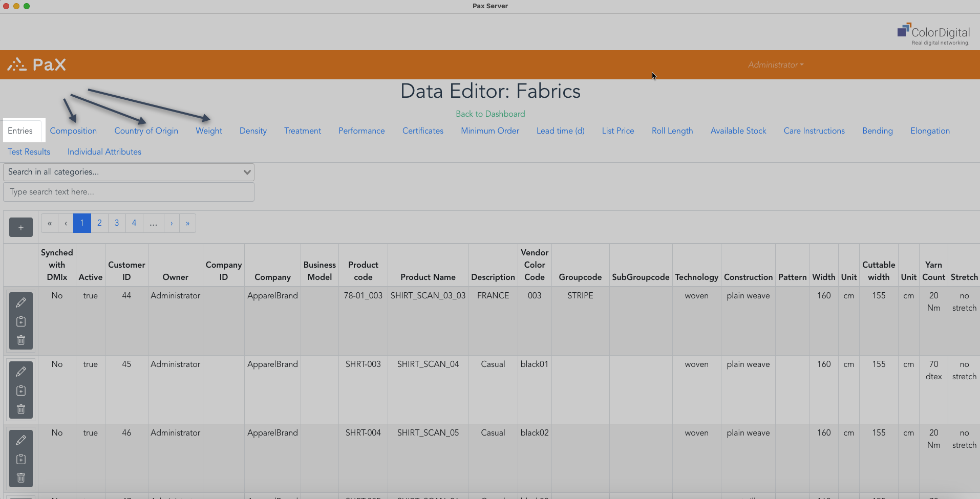Go to the next page with ›

click(172, 223)
